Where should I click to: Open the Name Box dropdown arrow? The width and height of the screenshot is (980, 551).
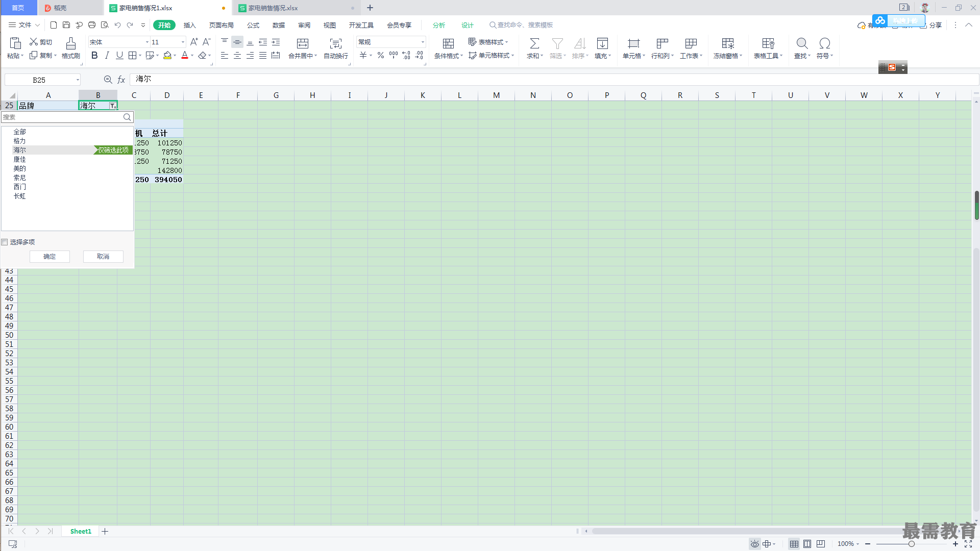click(x=78, y=80)
